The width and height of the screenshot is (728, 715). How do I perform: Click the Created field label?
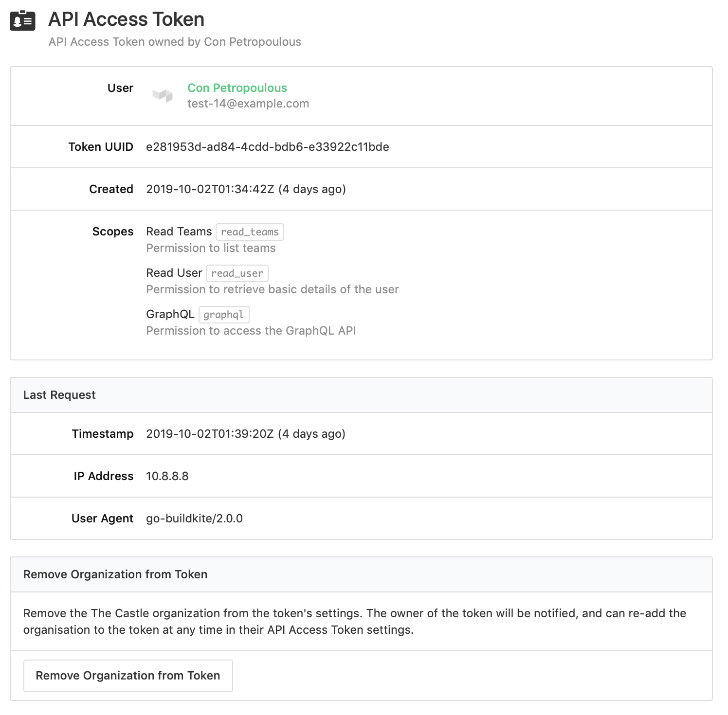click(x=111, y=189)
